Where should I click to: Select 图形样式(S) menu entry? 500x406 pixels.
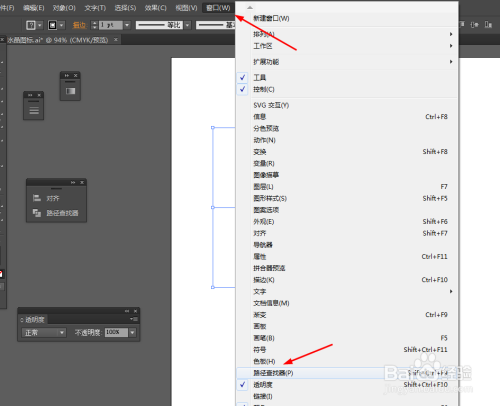pos(347,198)
